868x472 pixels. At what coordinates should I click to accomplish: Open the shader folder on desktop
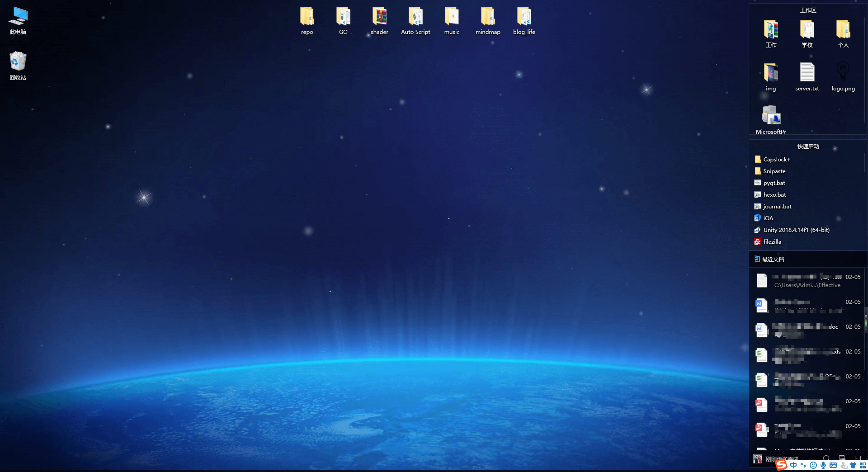[x=379, y=21]
